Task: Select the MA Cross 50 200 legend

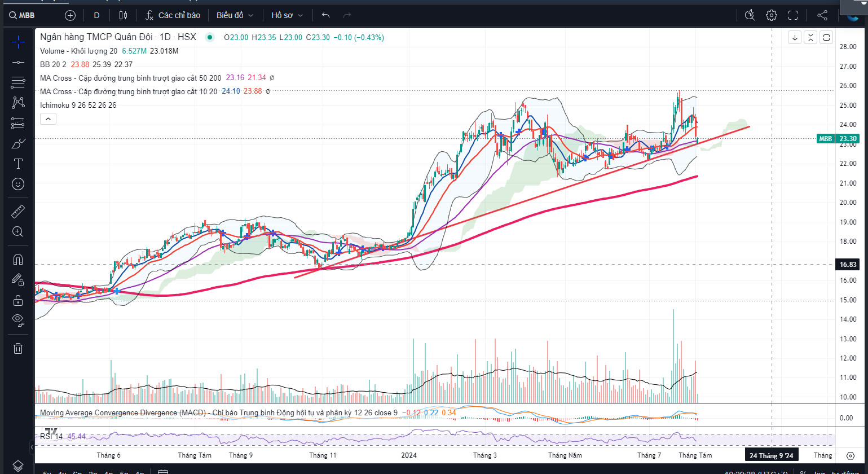Action: pyautogui.click(x=131, y=78)
